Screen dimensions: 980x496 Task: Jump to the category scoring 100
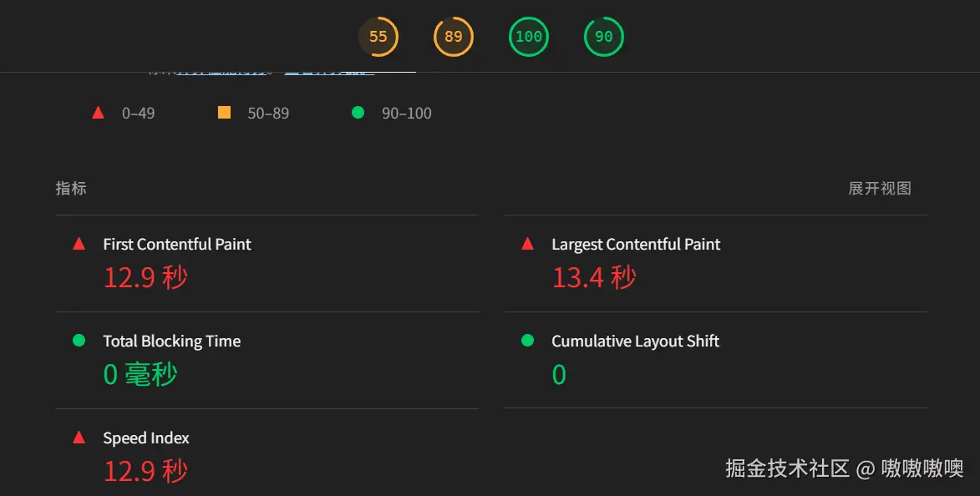[x=529, y=37]
